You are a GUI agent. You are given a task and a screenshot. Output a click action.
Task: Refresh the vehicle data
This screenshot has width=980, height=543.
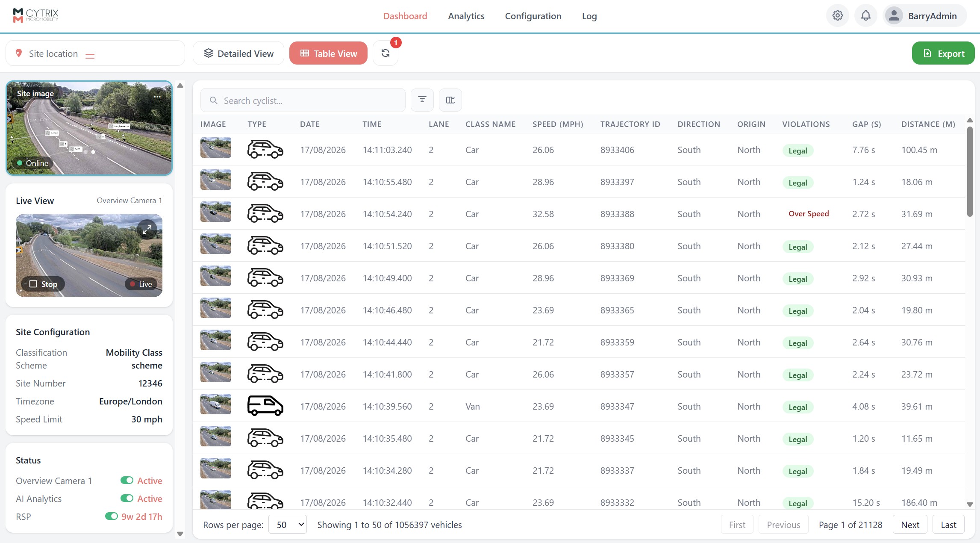(x=386, y=53)
